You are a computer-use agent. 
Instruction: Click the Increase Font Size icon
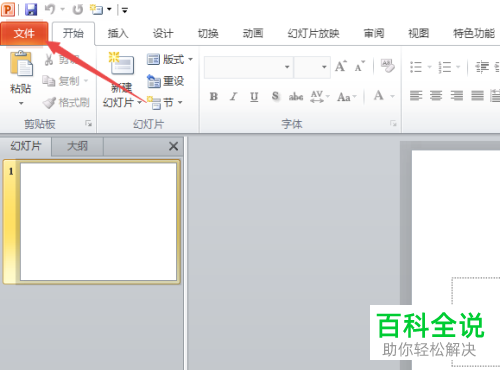pos(341,66)
